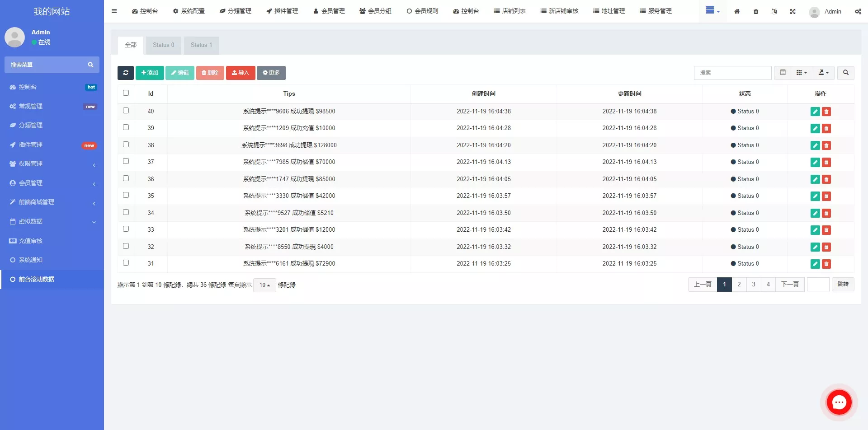Go to page 3 in pagination
This screenshot has height=430, width=868.
click(754, 284)
